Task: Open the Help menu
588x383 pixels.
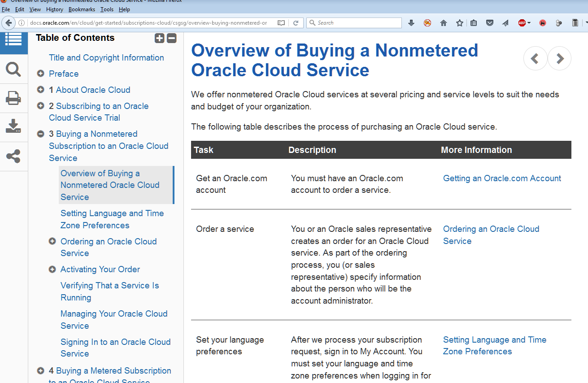Action: coord(124,9)
